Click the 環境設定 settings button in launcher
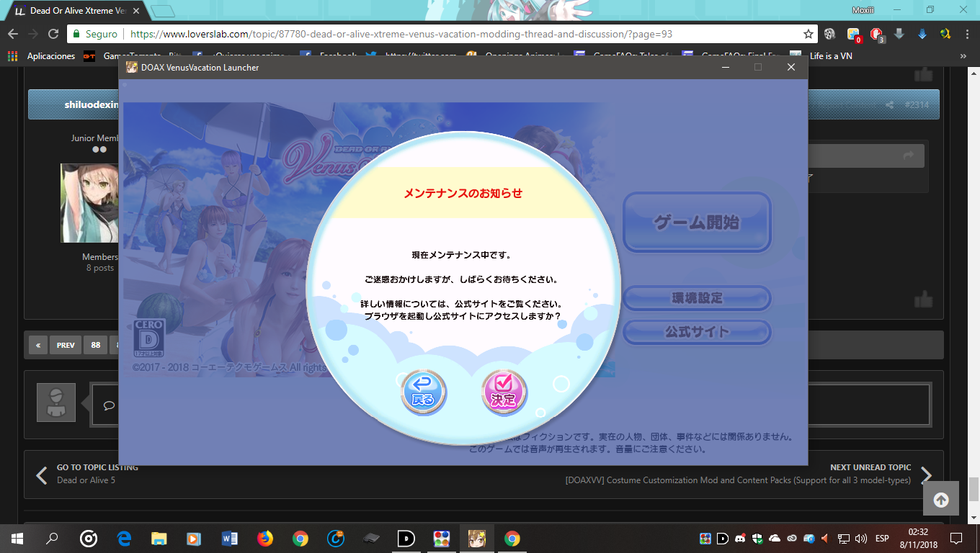The width and height of the screenshot is (980, 553). (697, 298)
